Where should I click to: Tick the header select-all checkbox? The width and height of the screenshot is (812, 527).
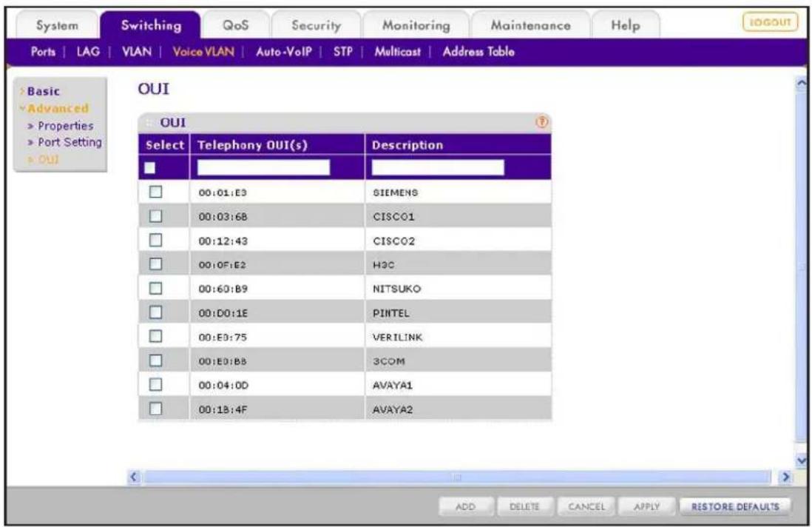click(x=149, y=168)
